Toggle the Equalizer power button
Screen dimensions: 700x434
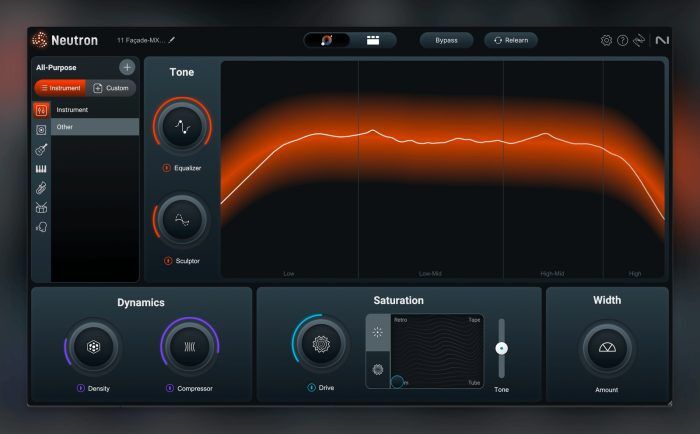click(x=166, y=168)
